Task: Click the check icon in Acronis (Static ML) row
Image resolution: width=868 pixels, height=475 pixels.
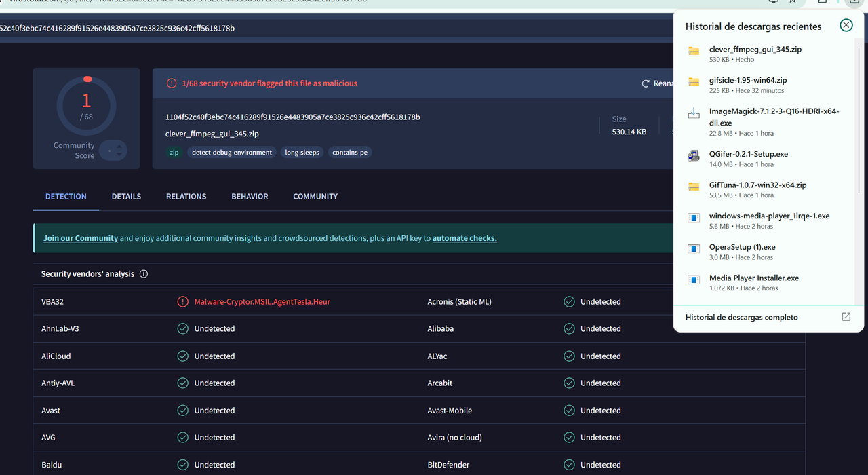Action: (570, 301)
